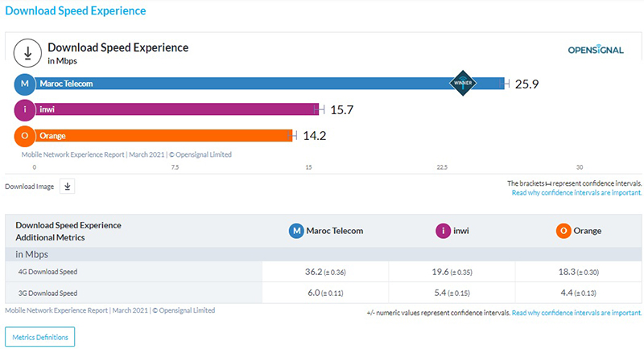Open the Metrics Definitions button

[40, 336]
